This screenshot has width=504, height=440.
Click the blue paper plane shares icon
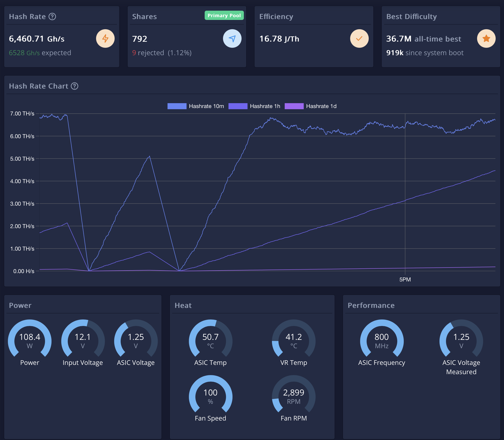[232, 38]
